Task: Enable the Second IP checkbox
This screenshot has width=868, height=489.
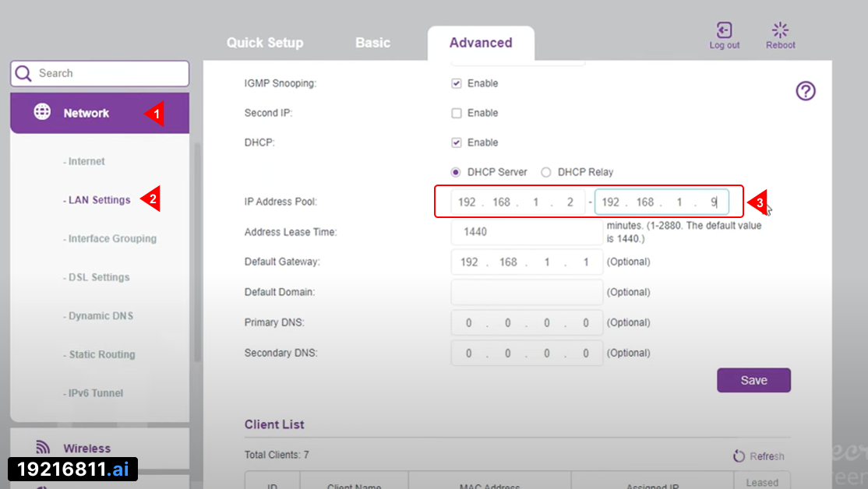Action: [x=457, y=113]
